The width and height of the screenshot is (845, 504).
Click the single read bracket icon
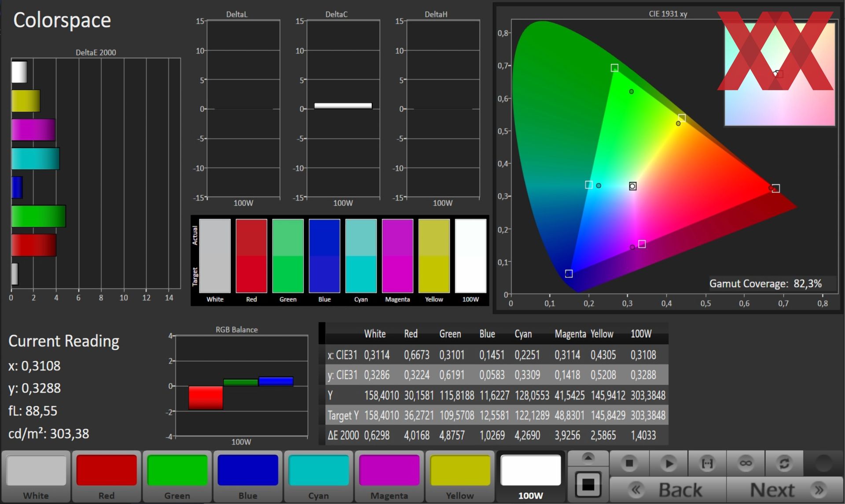point(707,463)
